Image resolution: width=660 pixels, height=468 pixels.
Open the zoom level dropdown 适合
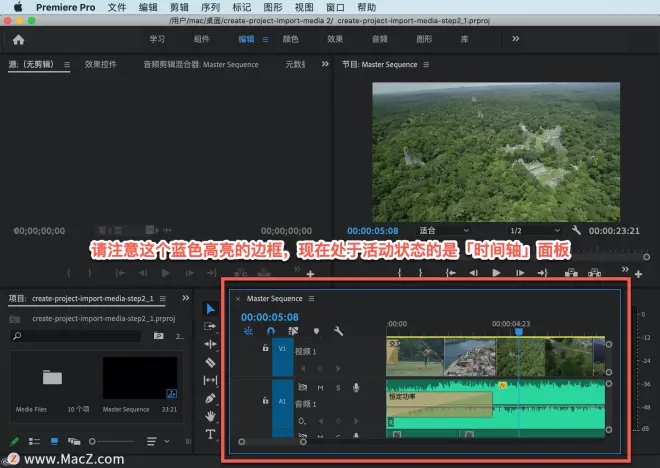pos(444,230)
